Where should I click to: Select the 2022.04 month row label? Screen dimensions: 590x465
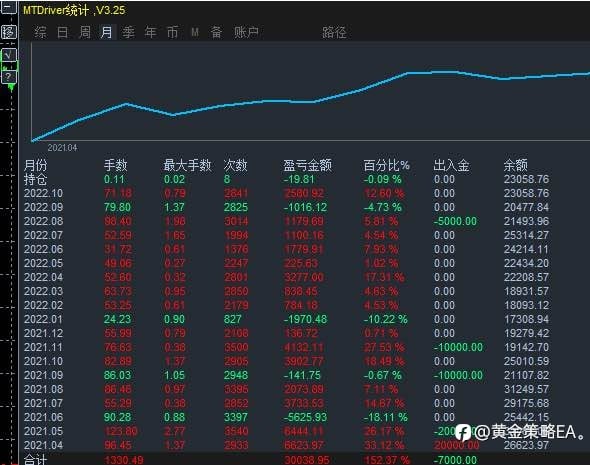tap(43, 277)
